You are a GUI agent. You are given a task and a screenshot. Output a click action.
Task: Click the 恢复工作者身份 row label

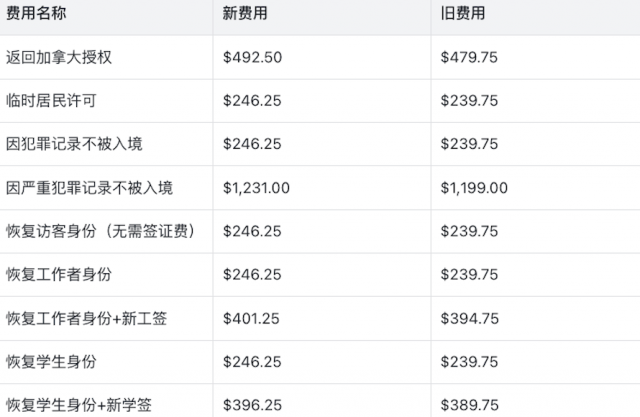[58, 275]
